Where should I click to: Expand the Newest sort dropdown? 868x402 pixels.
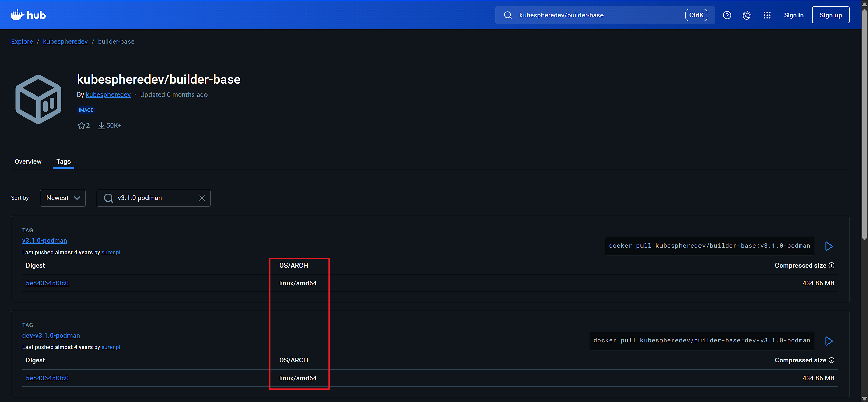(x=63, y=198)
